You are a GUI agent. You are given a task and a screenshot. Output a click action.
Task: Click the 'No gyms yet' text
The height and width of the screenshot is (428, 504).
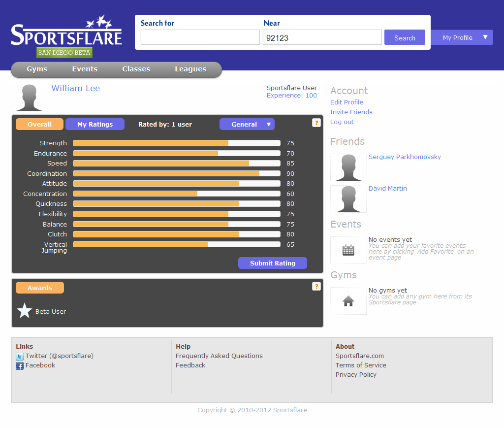click(x=388, y=291)
